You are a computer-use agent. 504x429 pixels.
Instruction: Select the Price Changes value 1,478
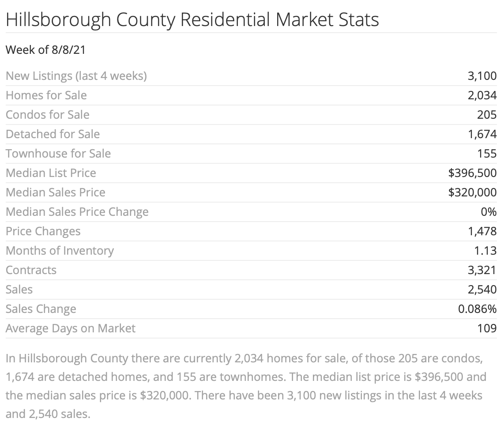[482, 231]
